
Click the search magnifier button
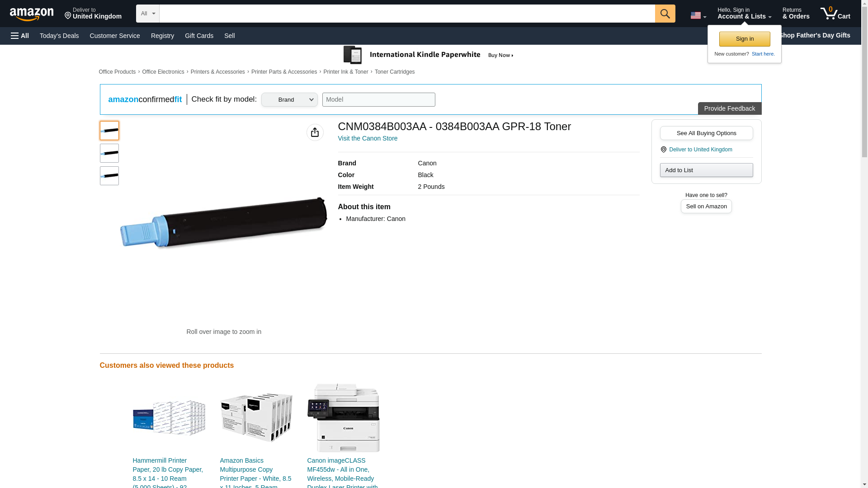665,14
